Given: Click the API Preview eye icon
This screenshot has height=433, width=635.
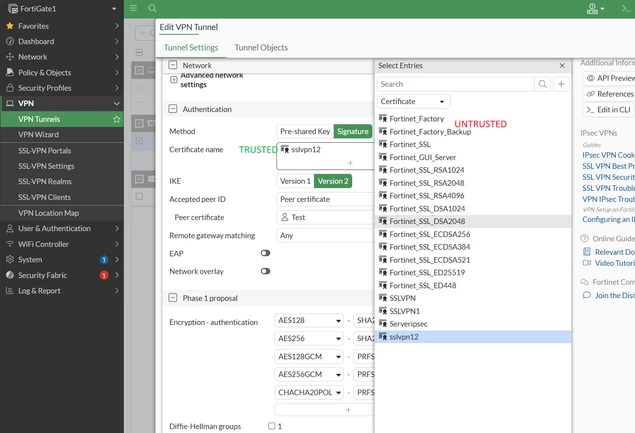Looking at the screenshot, I should click(590, 78).
